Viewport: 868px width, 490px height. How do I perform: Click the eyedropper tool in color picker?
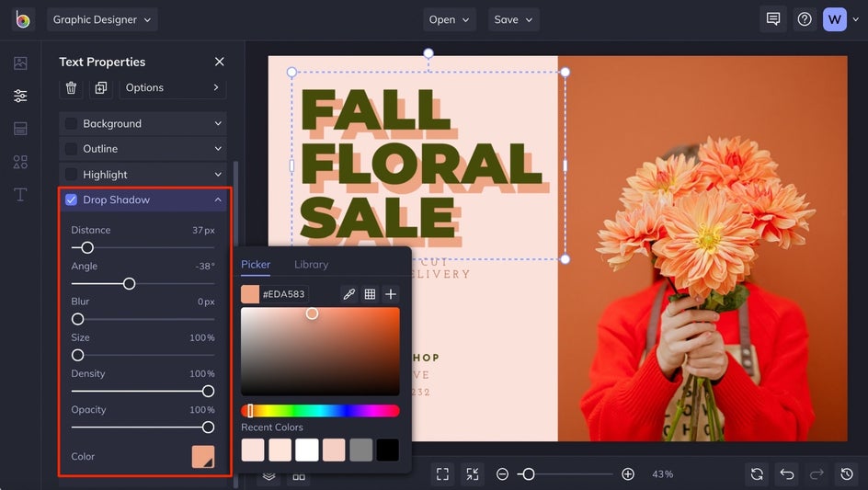coord(348,294)
